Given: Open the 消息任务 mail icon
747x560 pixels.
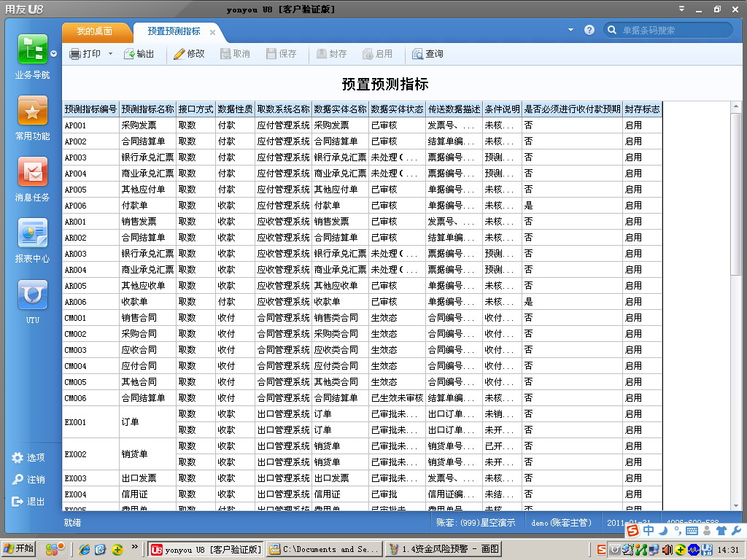Looking at the screenshot, I should [32, 171].
